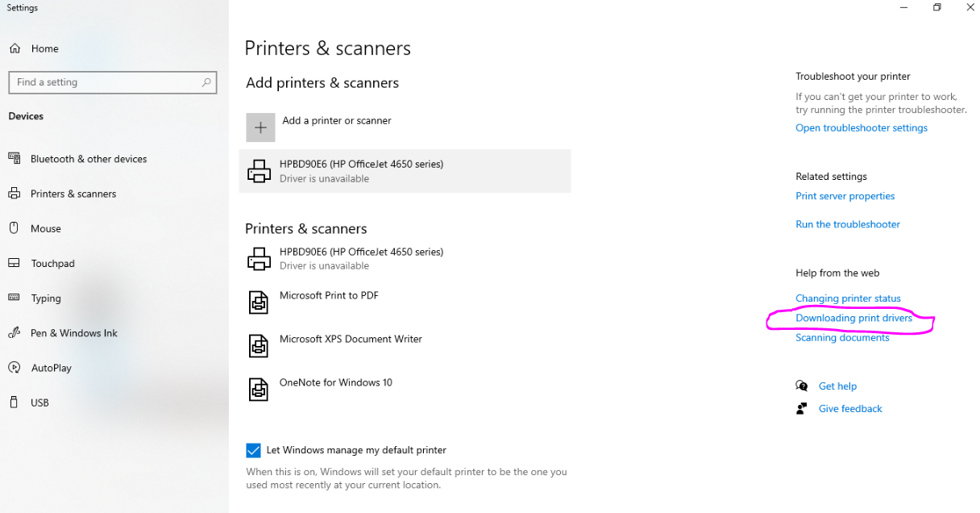Click the Home icon in the sidebar
Screen dimensions: 980x513
point(15,48)
